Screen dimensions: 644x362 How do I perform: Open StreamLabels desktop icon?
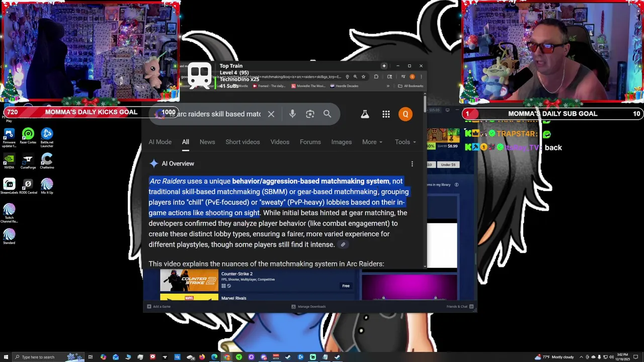pos(9,187)
